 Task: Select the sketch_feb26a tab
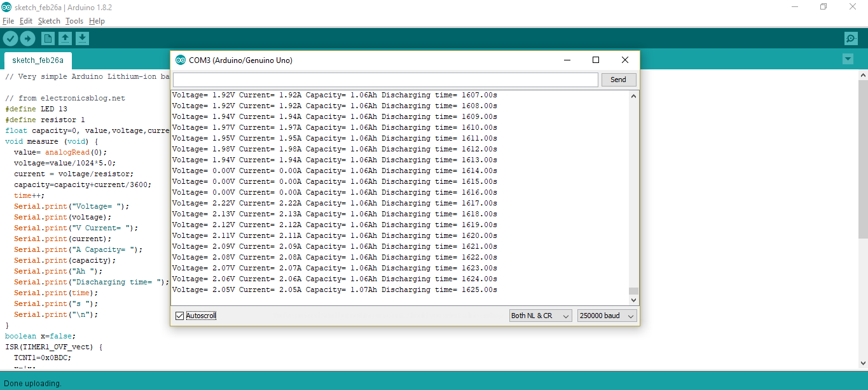(x=38, y=60)
